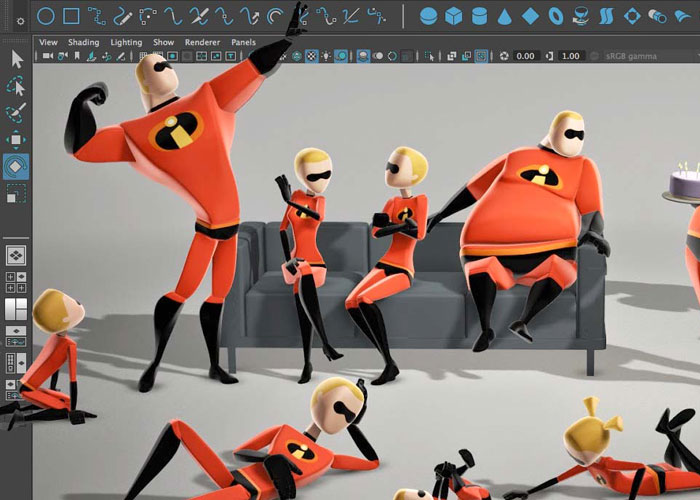Click the Rebuild Curve icon with square points
The height and width of the screenshot is (500, 700).
tap(326, 16)
